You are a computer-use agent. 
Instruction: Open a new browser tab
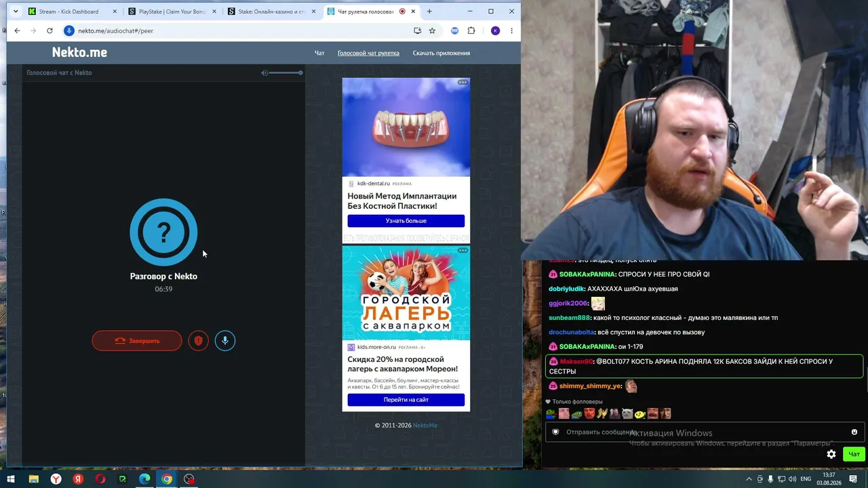point(429,12)
